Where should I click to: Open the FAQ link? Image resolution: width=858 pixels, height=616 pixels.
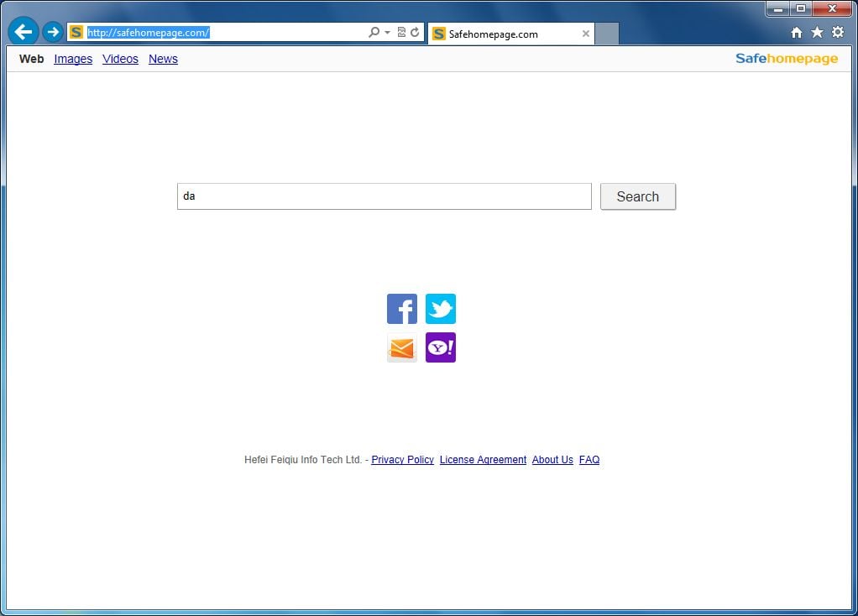click(x=589, y=460)
